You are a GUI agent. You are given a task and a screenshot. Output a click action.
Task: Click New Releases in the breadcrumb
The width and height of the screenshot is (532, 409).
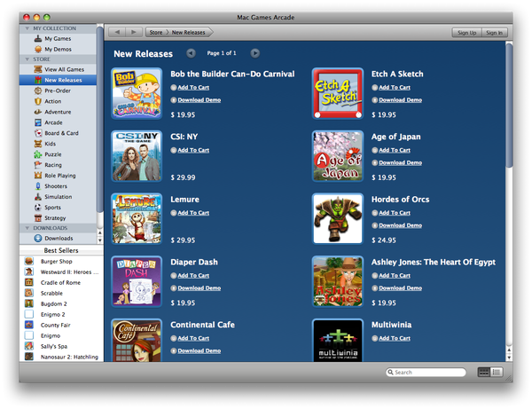[x=188, y=32]
